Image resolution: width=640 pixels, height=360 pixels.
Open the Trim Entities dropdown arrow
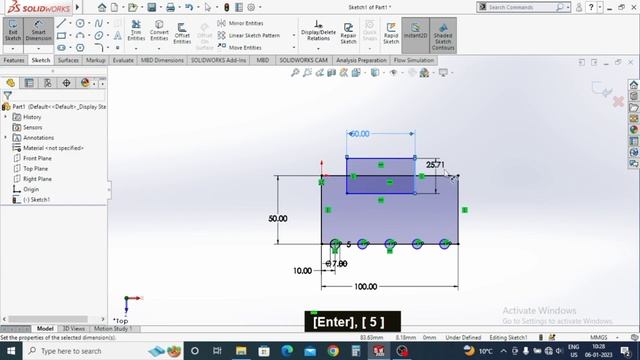coord(136,49)
